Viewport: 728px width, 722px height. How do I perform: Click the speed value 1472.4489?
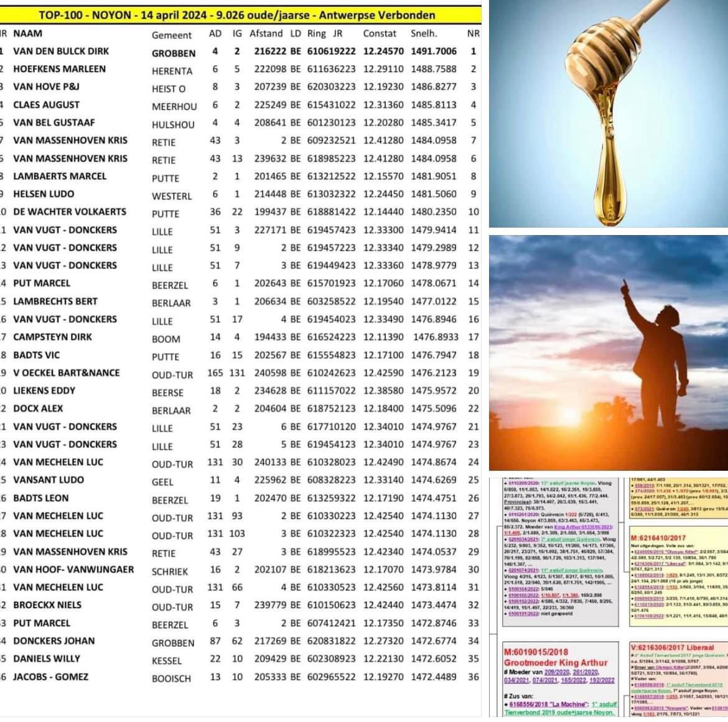click(434, 677)
